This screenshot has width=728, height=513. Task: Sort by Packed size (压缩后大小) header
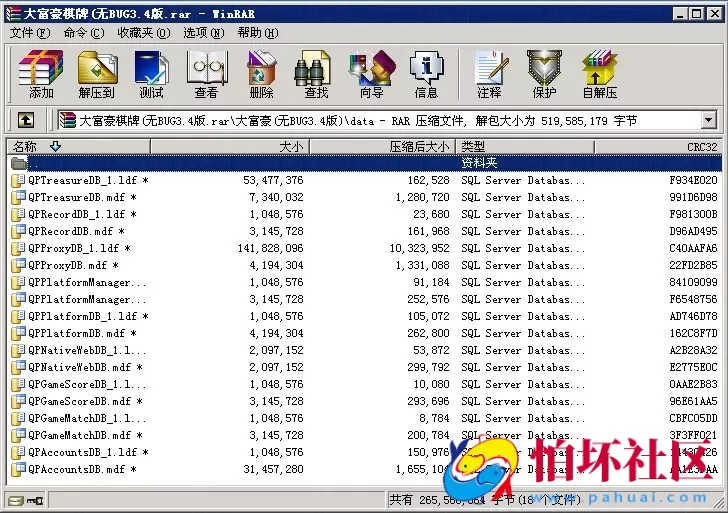(383, 147)
